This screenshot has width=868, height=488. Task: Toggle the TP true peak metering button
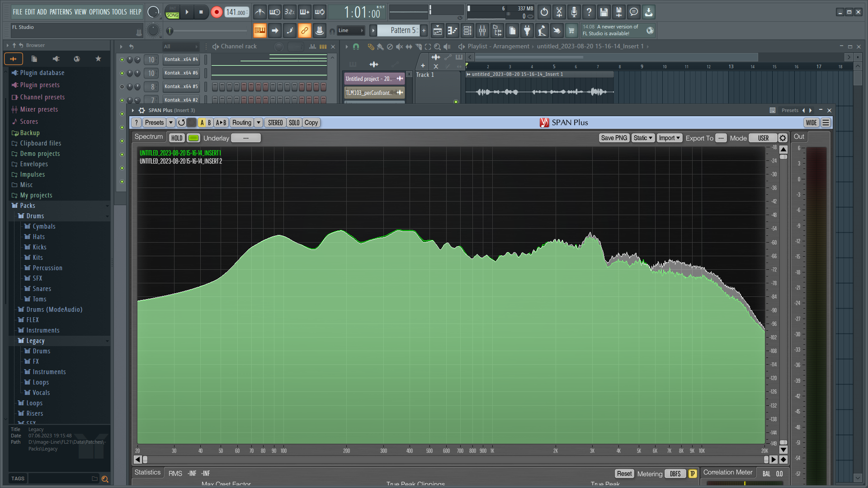[x=692, y=474]
